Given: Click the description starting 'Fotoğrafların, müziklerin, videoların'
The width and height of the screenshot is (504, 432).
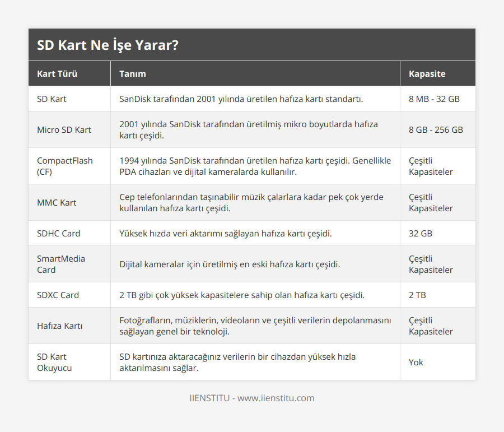Looking at the screenshot, I should point(255,326).
